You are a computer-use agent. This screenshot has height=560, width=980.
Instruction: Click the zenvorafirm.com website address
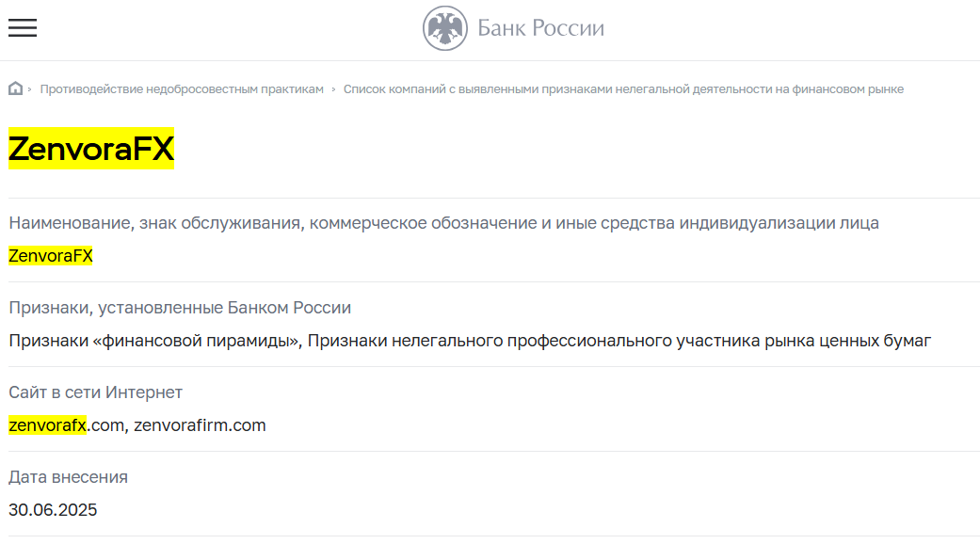click(200, 425)
